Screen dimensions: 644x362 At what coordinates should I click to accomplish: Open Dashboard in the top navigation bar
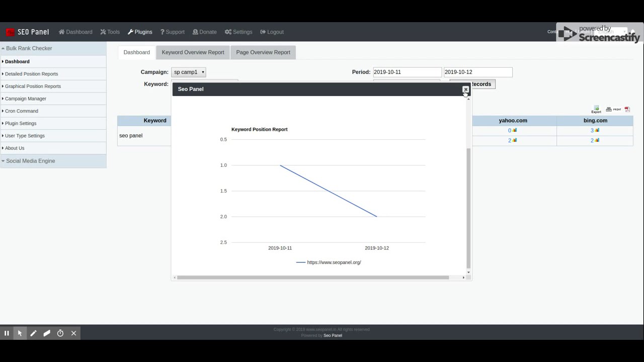[x=75, y=32]
